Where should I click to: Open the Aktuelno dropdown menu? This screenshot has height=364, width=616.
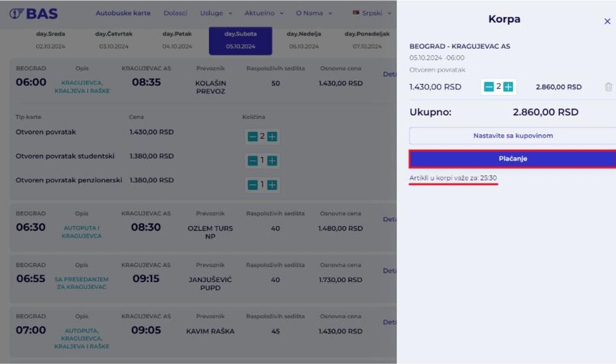[x=263, y=13]
